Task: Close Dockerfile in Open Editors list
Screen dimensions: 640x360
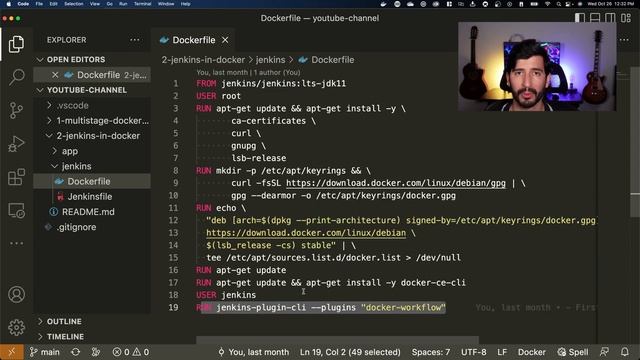Action: coord(55,75)
